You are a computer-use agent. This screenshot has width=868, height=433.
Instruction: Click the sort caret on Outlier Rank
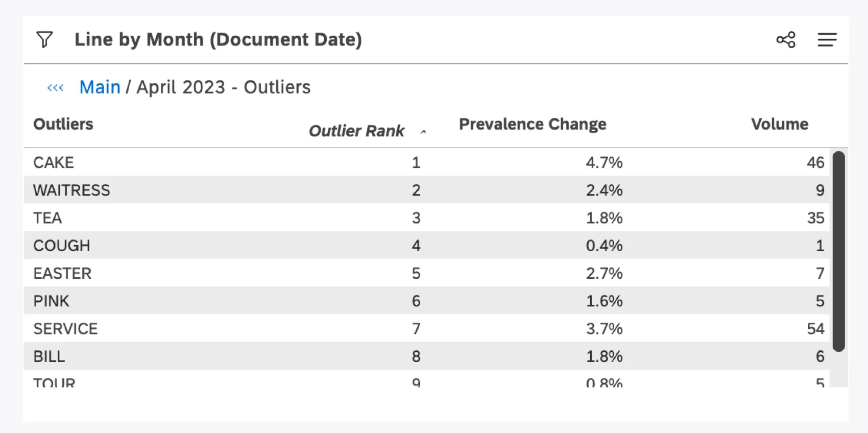tap(423, 132)
